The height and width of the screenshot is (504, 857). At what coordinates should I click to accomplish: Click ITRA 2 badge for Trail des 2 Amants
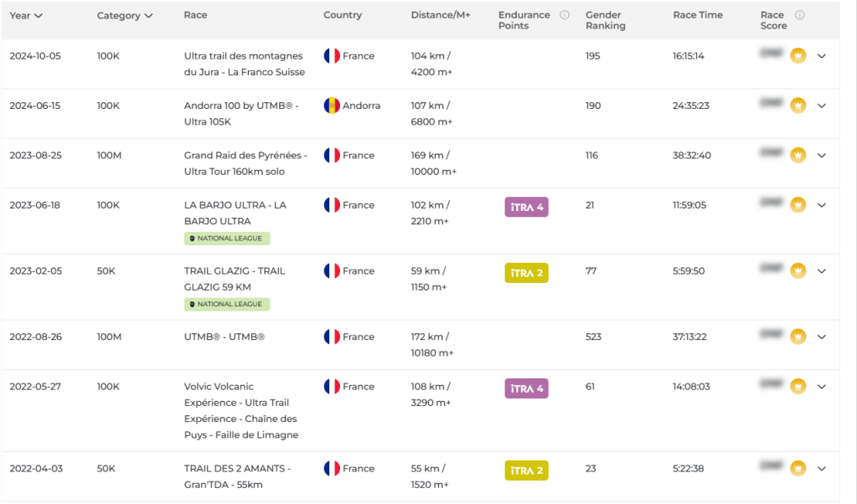click(526, 471)
